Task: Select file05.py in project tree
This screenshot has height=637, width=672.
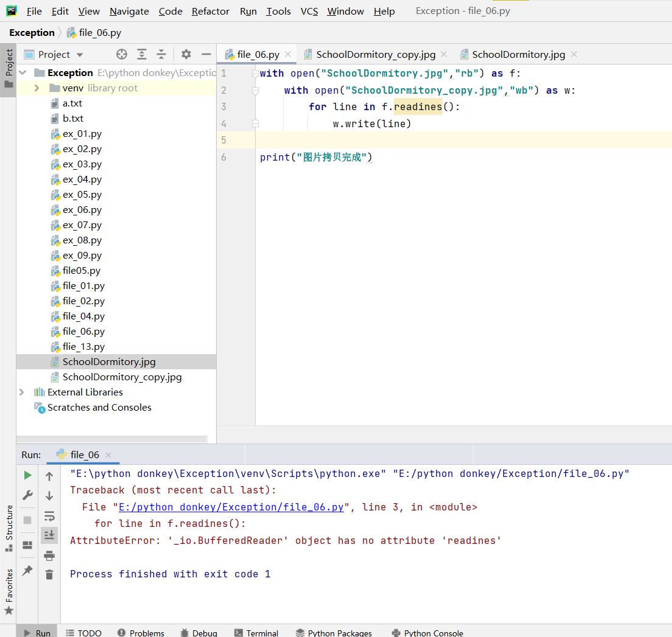Action: point(82,270)
